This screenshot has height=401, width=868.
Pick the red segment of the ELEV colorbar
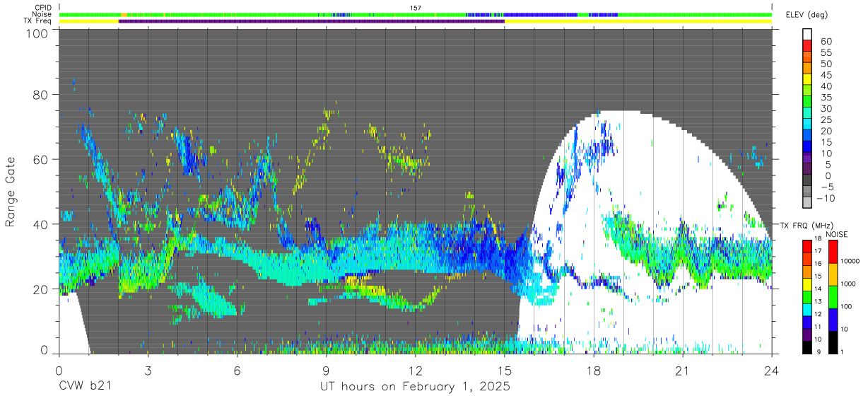[807, 46]
